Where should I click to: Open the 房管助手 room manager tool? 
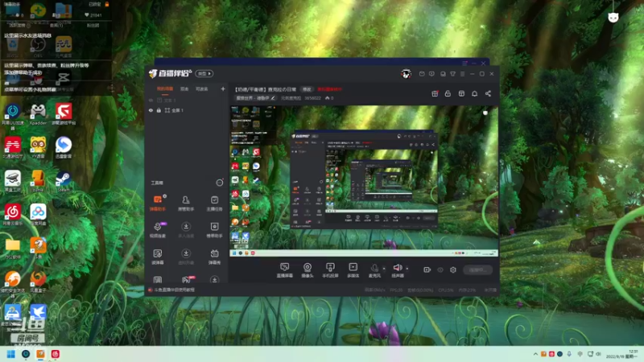(x=186, y=203)
